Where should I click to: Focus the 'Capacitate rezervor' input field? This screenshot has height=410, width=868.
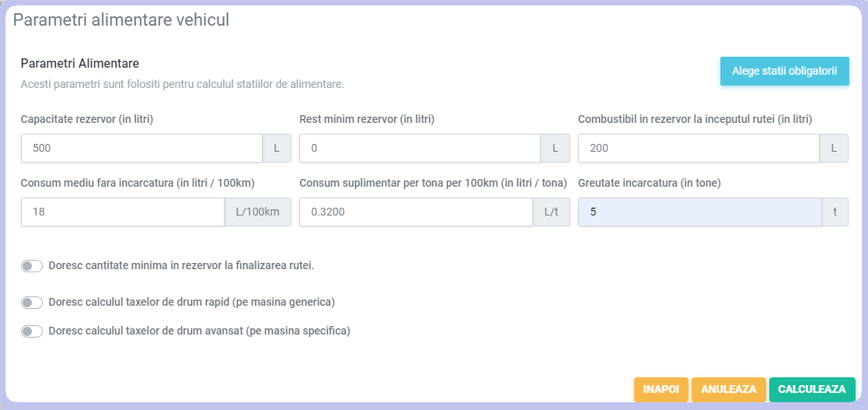pyautogui.click(x=141, y=148)
